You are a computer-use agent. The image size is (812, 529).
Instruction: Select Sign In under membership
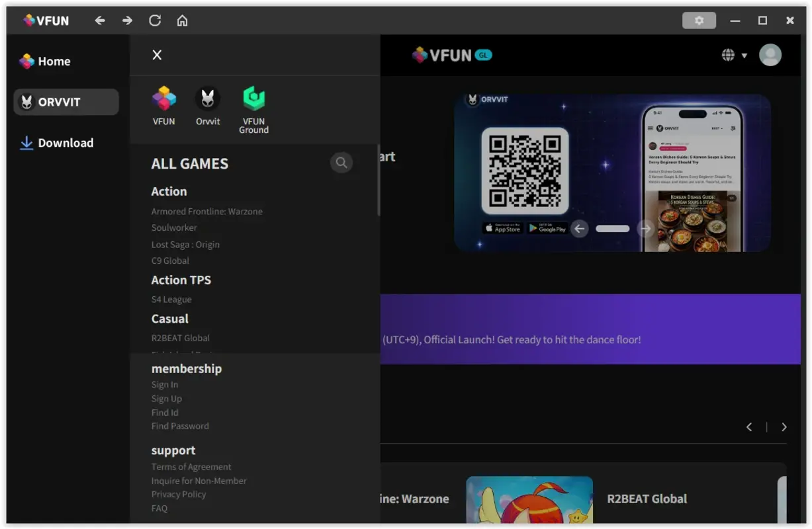tap(165, 384)
